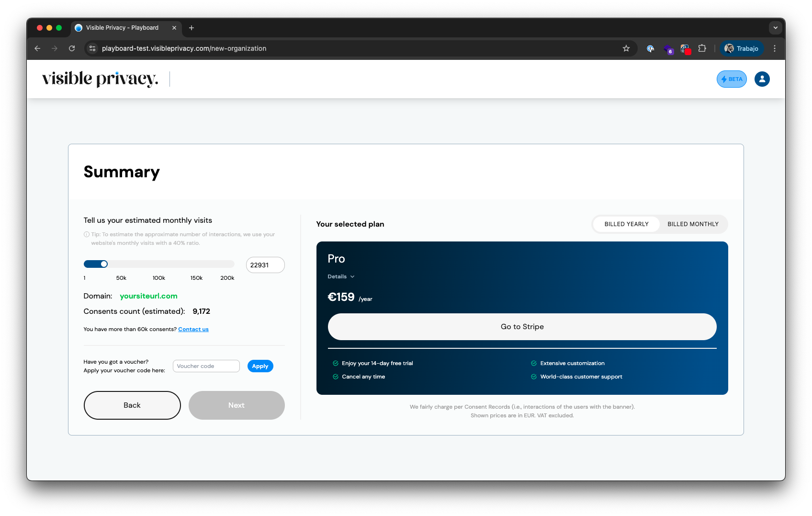Screen dimensions: 812x516
Task: Switch billing to BILLED MONTHLY
Action: (x=693, y=224)
